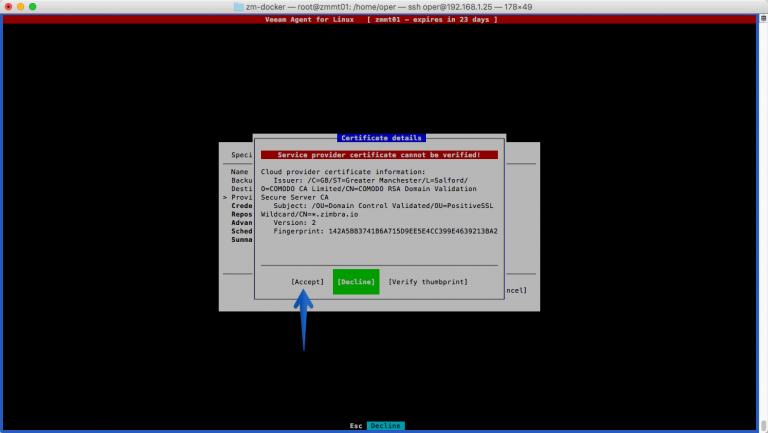The width and height of the screenshot is (768, 433).
Task: Select the Repos step in the wizard list
Action: pos(242,214)
